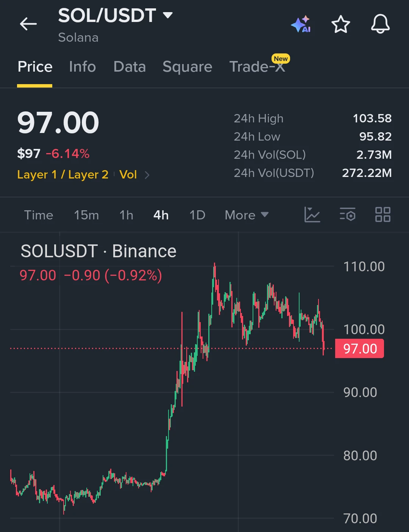Tap the 97.00 current price label on axis

click(359, 349)
